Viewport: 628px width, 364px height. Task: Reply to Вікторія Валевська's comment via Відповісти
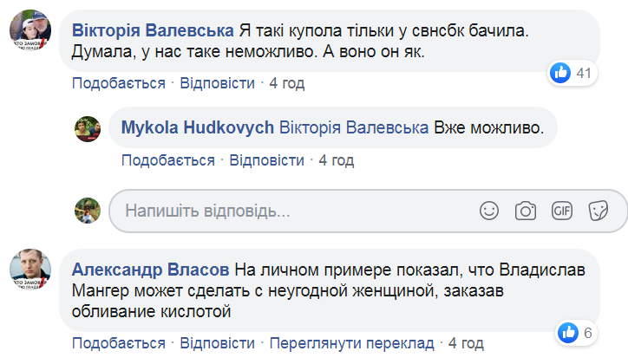(218, 83)
